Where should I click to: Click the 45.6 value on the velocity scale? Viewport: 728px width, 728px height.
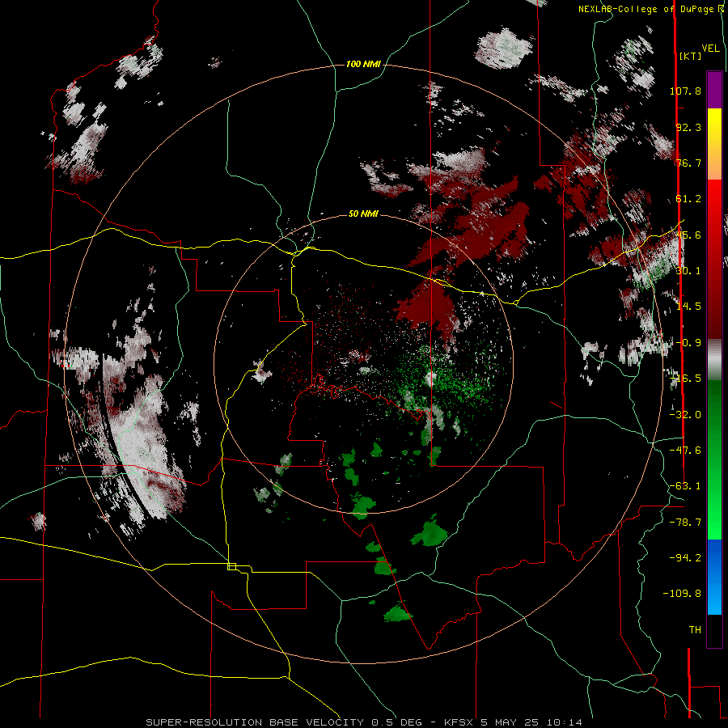coord(688,235)
